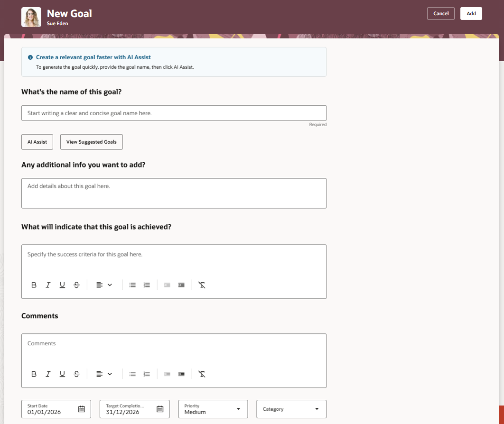This screenshot has width=504, height=424.
Task: Cancel the new goal
Action: [x=441, y=13]
